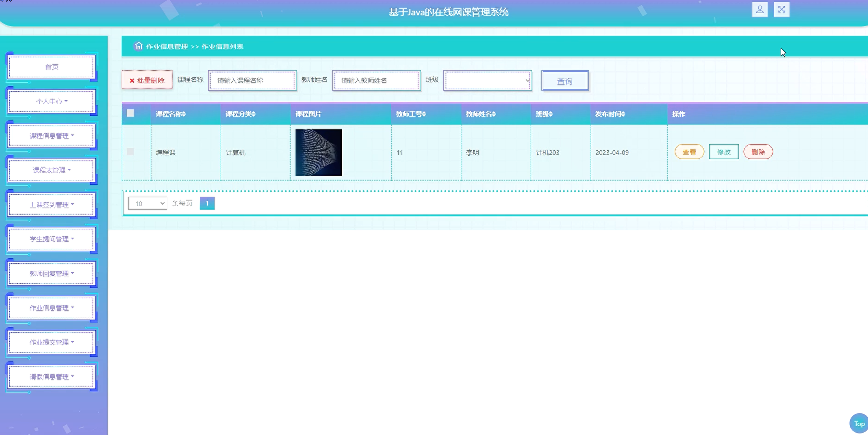Click the 查询 search button
Viewport: 868px width, 435px height.
[565, 81]
